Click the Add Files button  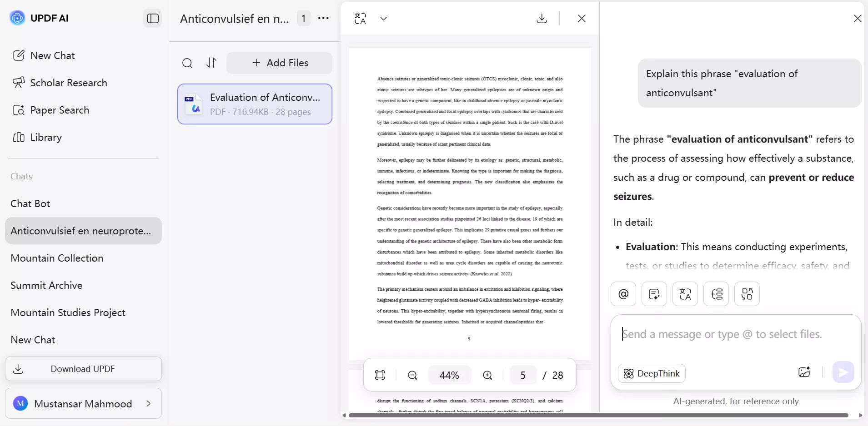point(279,63)
